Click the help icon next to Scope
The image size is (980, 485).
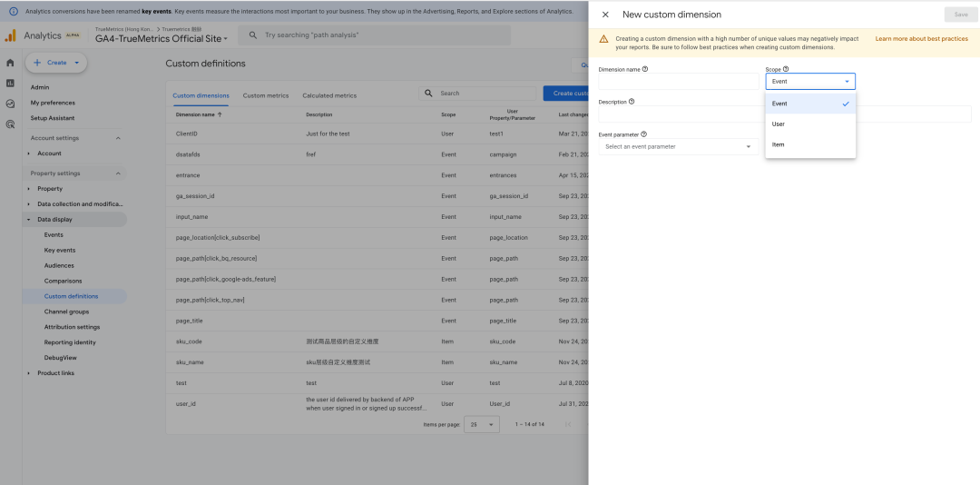pos(786,69)
